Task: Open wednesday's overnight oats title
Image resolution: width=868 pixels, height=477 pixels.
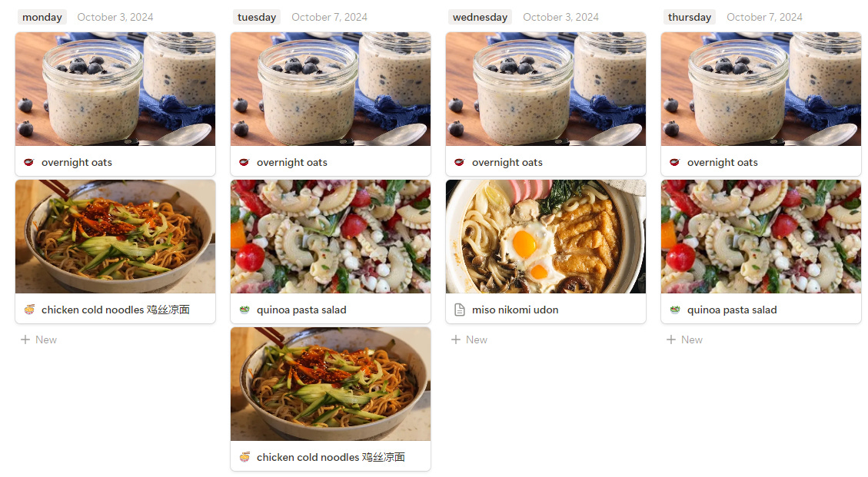Action: 507,162
